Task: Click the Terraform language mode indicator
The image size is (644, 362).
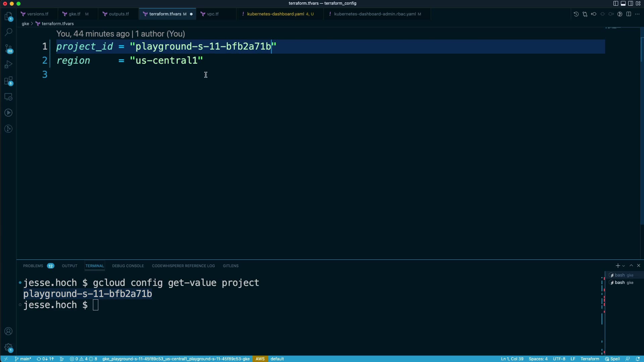Action: coord(590,359)
